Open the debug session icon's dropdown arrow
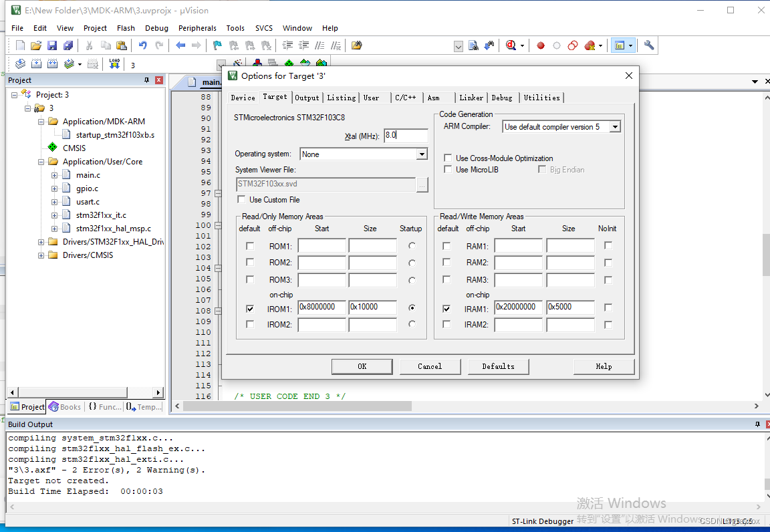Screen dimensions: 770x532 [522, 45]
